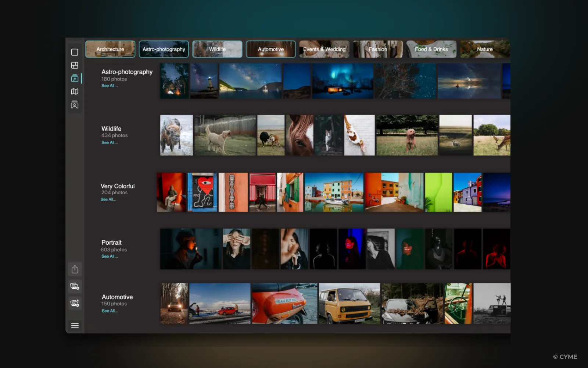Click the add photos icon with plus
588x368 pixels.
(x=75, y=286)
